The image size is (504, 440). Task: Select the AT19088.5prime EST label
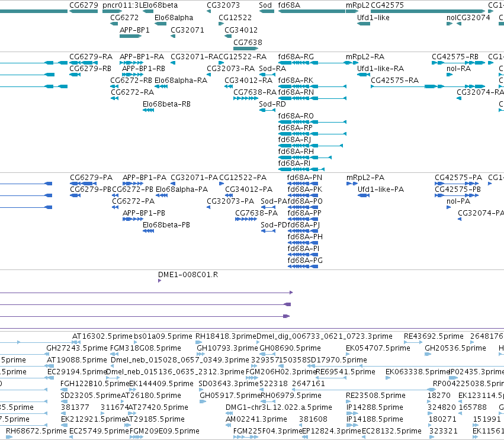point(77,360)
